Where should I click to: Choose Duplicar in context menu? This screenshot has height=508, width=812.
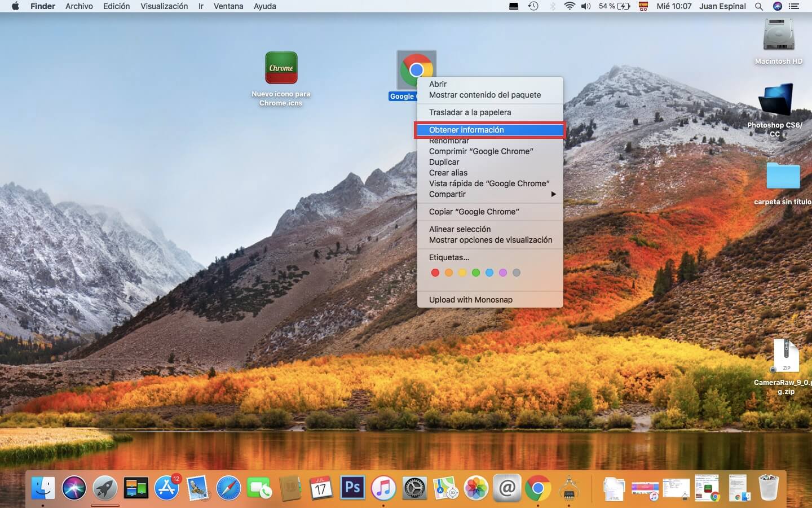(490, 162)
